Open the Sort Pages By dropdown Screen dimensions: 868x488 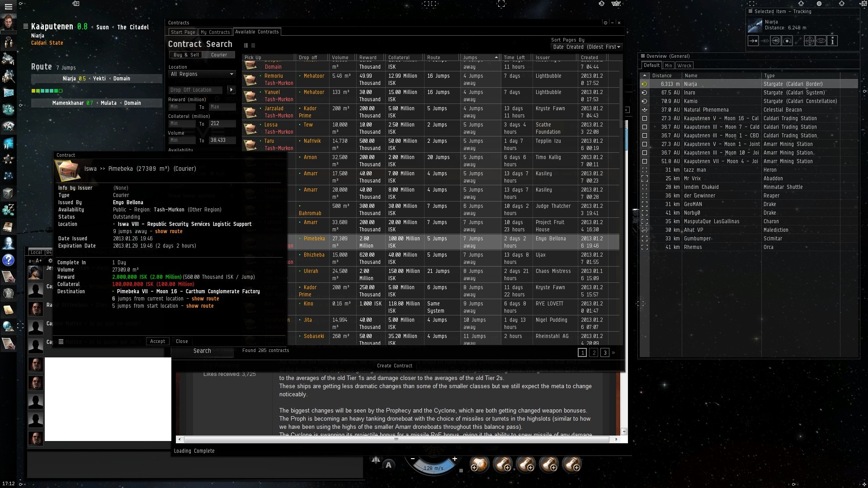click(x=586, y=47)
